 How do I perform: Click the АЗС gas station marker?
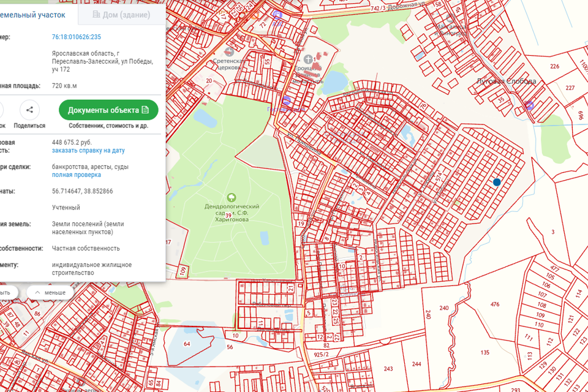point(277,15)
